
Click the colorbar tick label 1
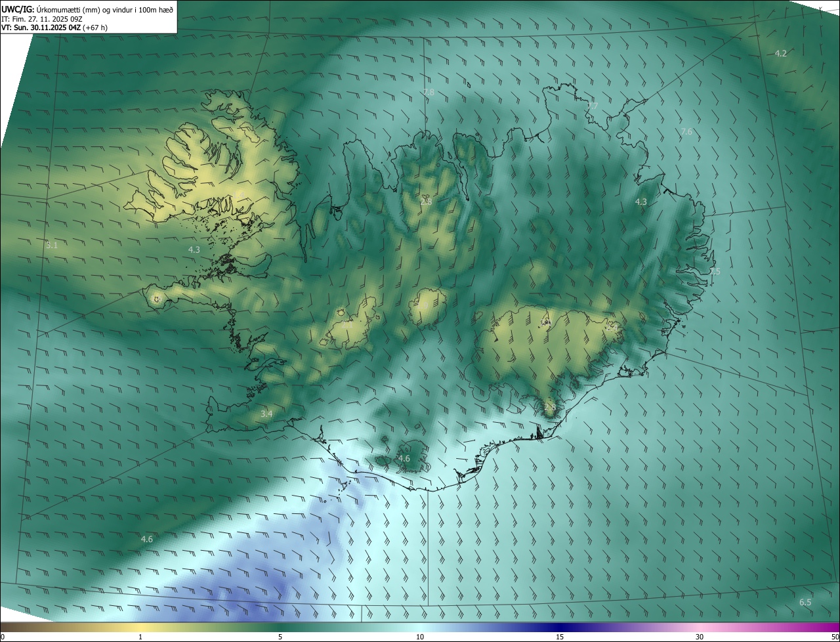click(140, 637)
